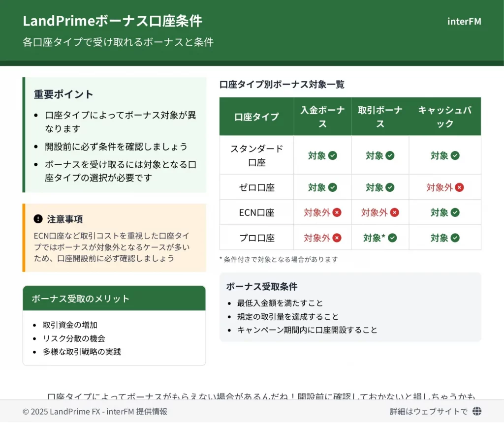Click green check in ECN口座 キャッシュバック cell
The image size is (504, 423).
click(455, 212)
